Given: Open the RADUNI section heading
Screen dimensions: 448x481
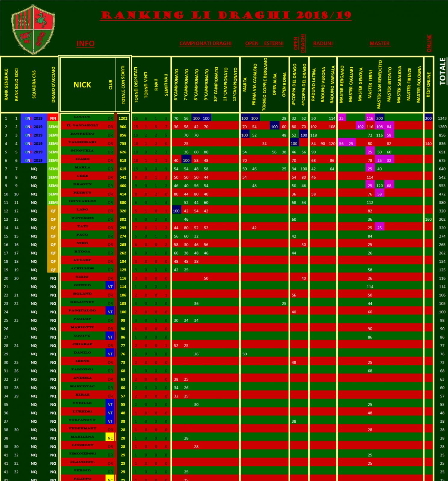Looking at the screenshot, I should coord(323,43).
